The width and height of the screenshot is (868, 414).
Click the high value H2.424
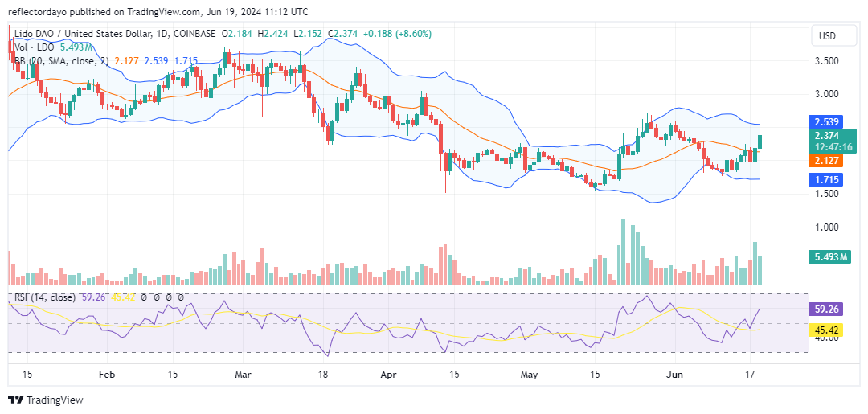pyautogui.click(x=273, y=34)
